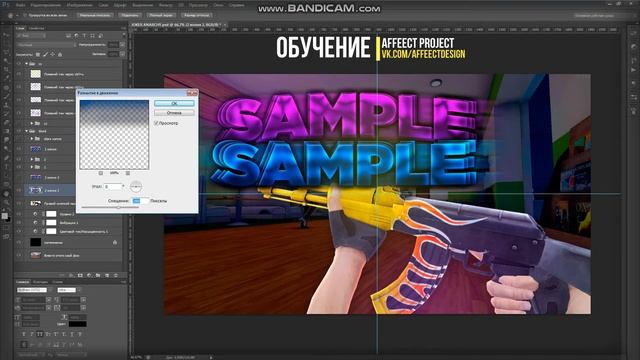Click Отмена in Motion Blur dialog

174,112
